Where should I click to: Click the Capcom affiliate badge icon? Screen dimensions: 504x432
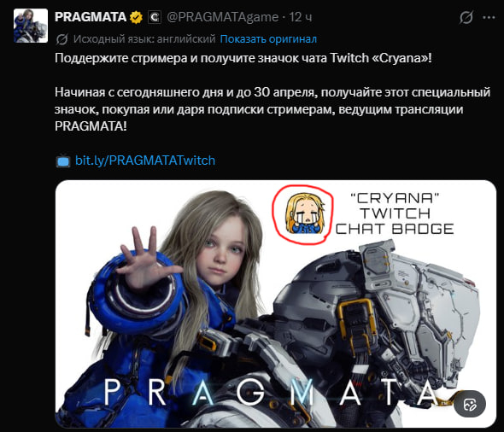click(x=155, y=17)
